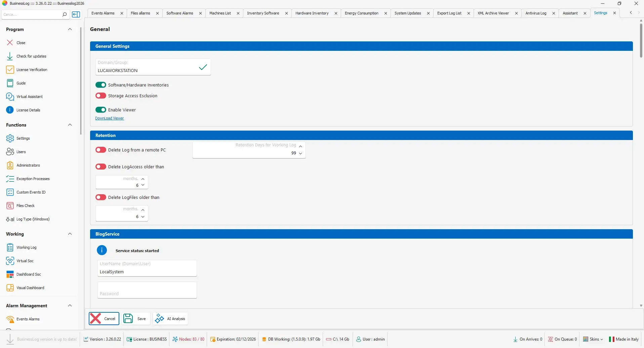This screenshot has height=348, width=644.
Task: Click the sidebar vertical scrollbar
Action: [81, 81]
